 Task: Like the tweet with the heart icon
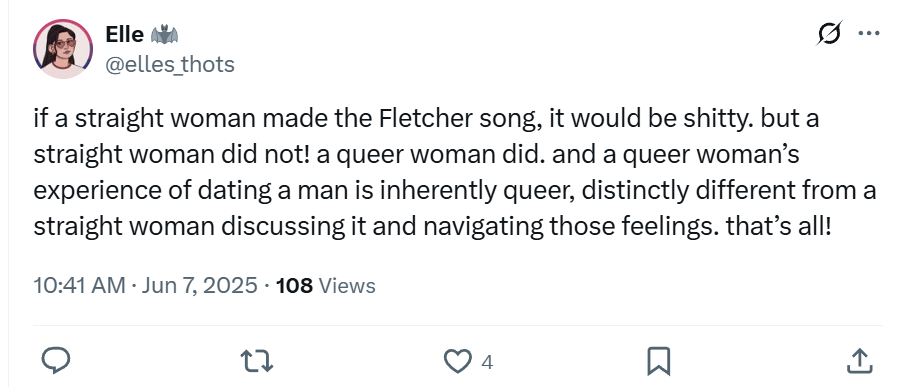457,361
